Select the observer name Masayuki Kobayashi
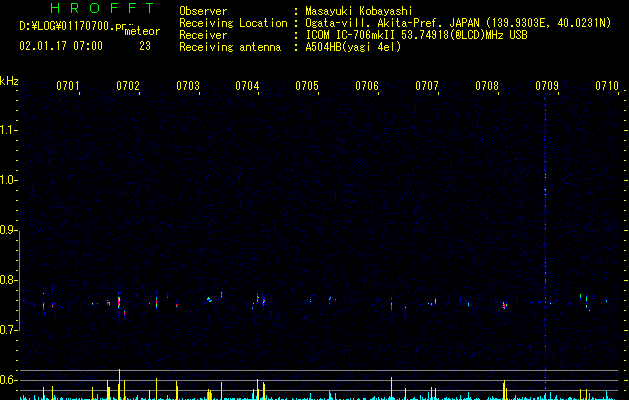The height and width of the screenshot is (400, 629). [x=359, y=11]
